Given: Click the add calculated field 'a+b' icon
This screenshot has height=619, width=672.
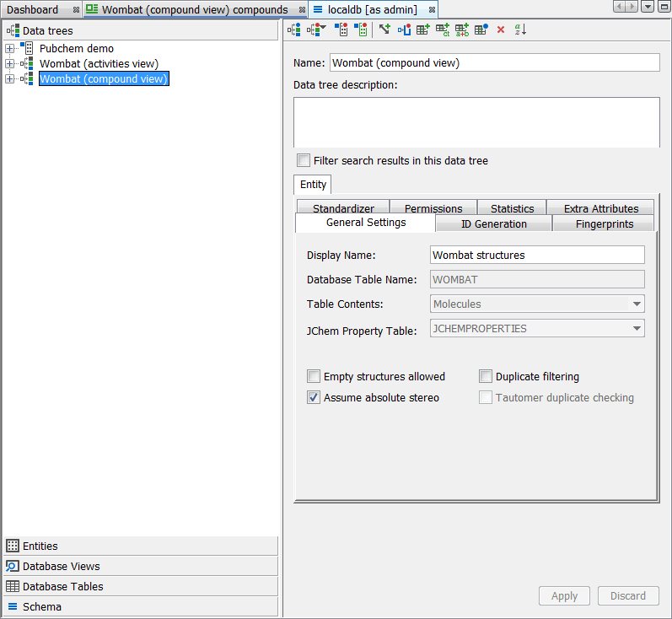Looking at the screenshot, I should [x=462, y=30].
